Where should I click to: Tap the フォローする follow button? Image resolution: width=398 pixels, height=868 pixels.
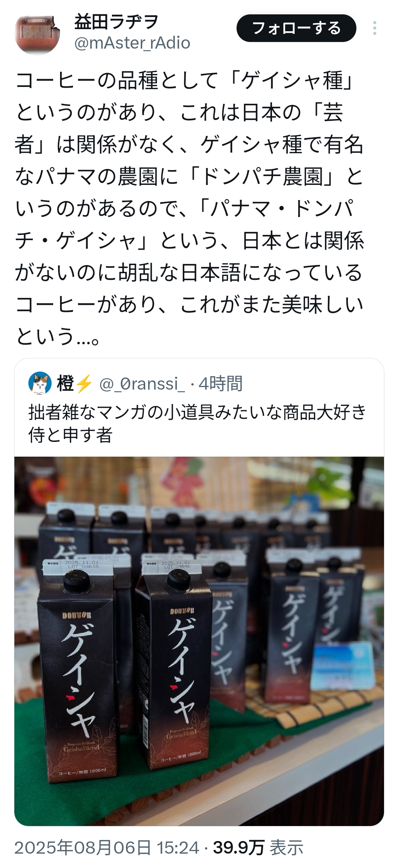296,28
